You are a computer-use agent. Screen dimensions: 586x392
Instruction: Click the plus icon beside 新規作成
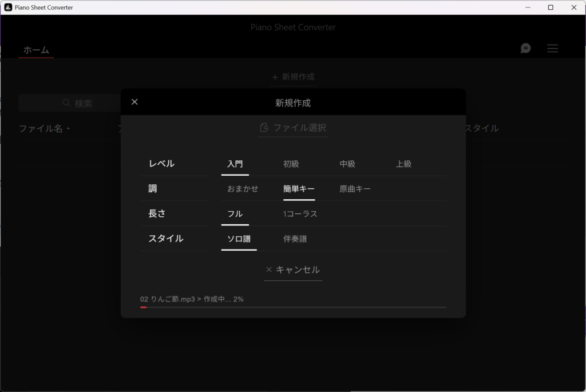(275, 77)
